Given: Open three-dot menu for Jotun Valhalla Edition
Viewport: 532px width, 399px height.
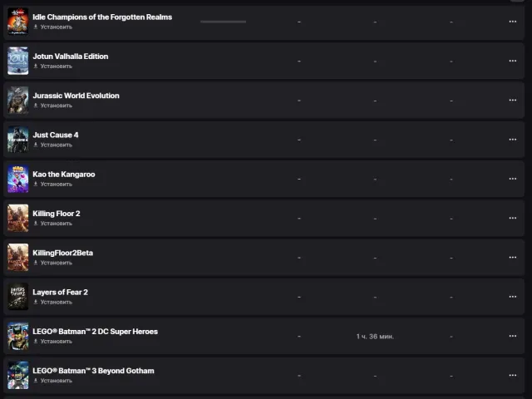Looking at the screenshot, I should (513, 61).
